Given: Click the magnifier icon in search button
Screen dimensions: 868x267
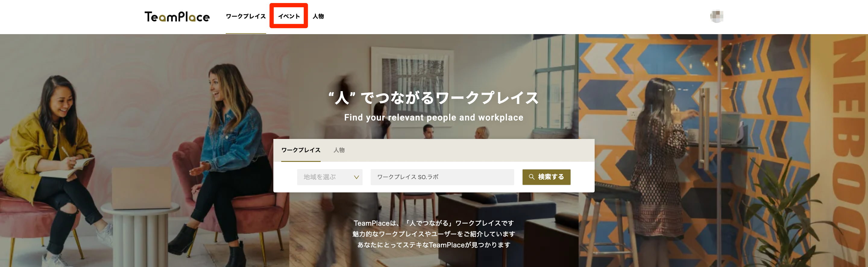Looking at the screenshot, I should click(x=531, y=177).
